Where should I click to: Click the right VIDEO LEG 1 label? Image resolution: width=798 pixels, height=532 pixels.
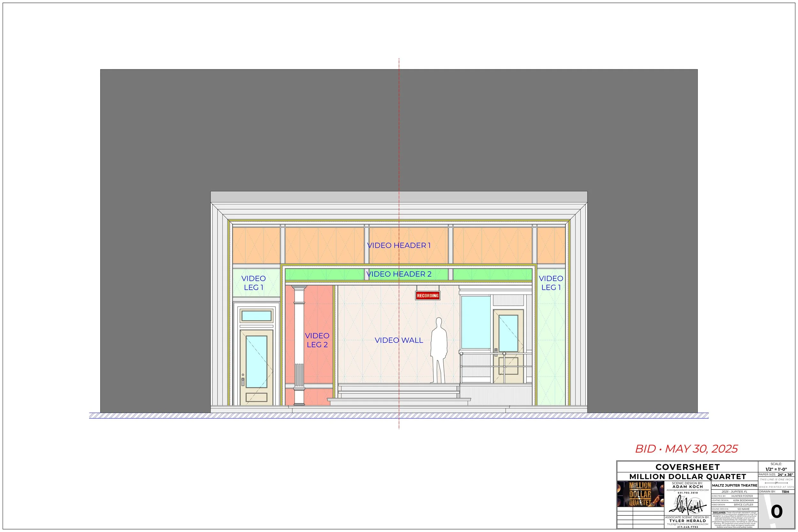(x=551, y=283)
